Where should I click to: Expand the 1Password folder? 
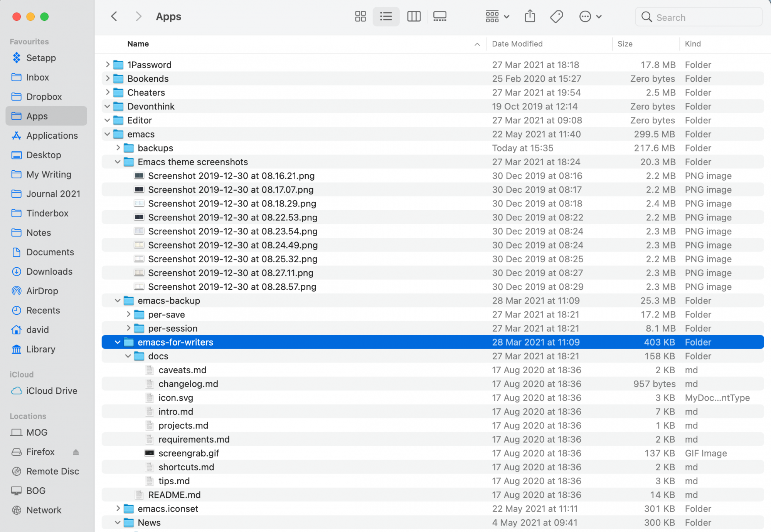pos(108,64)
